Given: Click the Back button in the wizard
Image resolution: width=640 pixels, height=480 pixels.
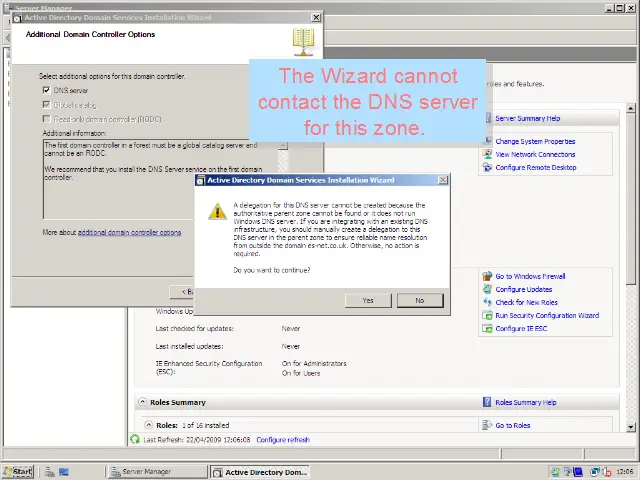Looking at the screenshot, I should (x=182, y=291).
